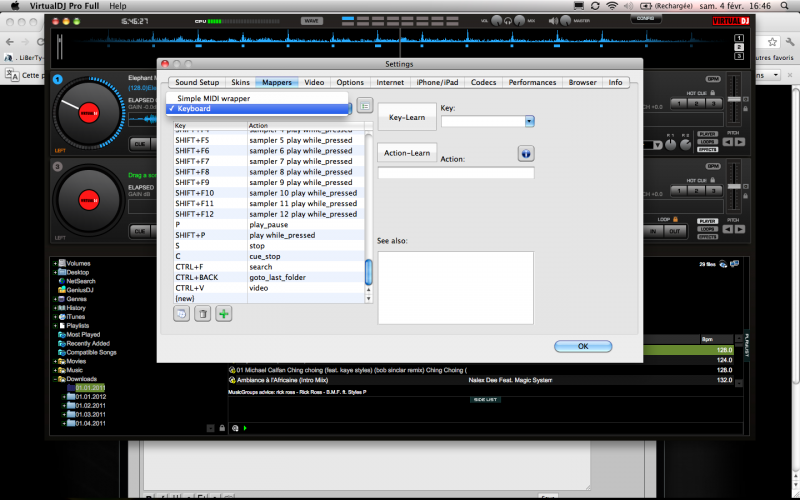
Task: Click the duplicate mapping icon
Action: [181, 314]
